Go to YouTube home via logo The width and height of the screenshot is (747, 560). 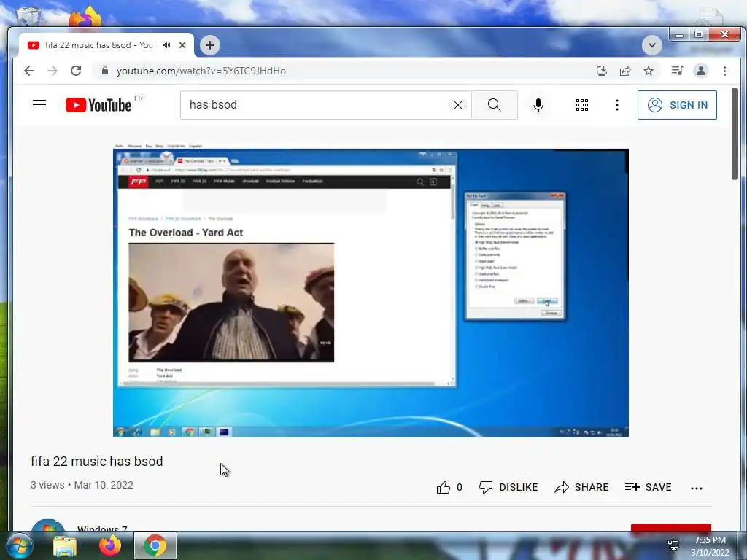tap(98, 105)
